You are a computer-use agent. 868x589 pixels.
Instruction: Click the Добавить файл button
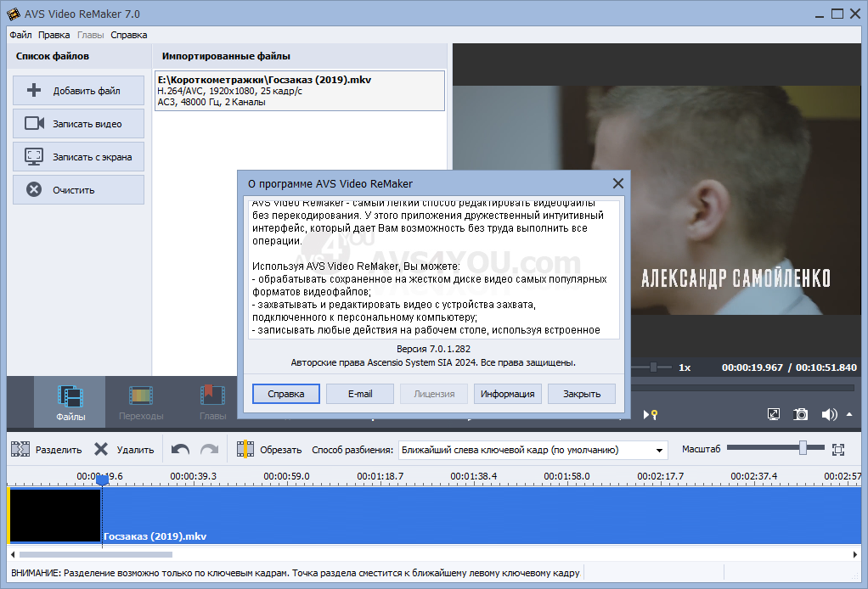(x=79, y=91)
